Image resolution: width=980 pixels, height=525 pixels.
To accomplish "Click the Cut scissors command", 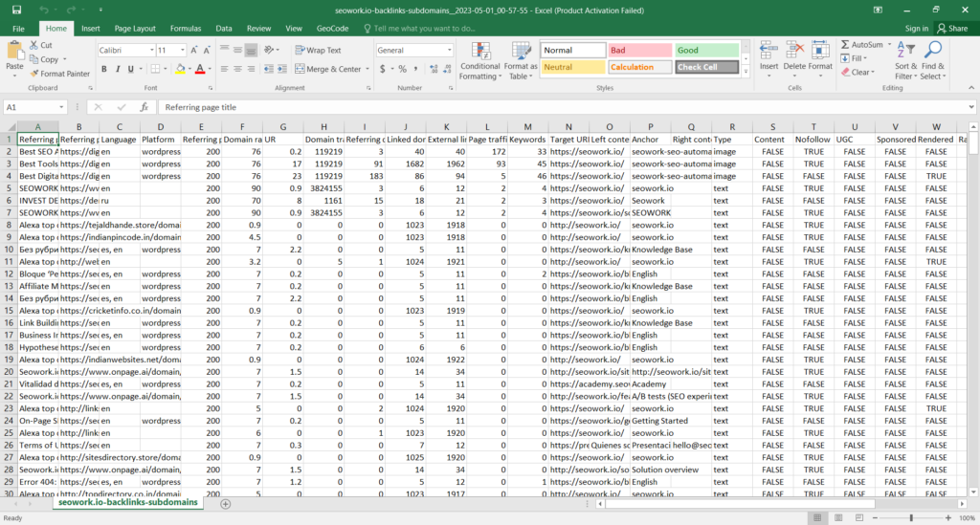I will point(41,45).
